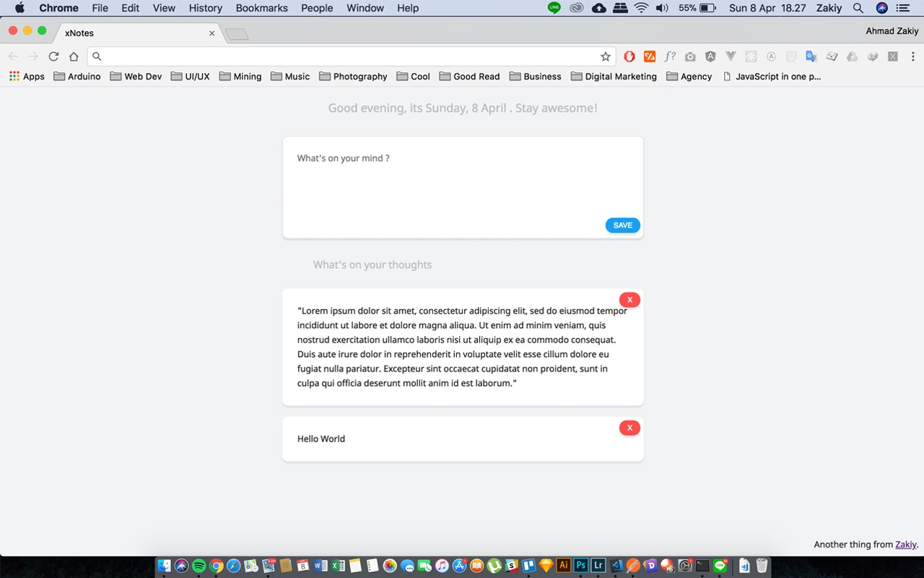The image size is (924, 578).
Task: Open the Window menu
Action: [x=365, y=8]
